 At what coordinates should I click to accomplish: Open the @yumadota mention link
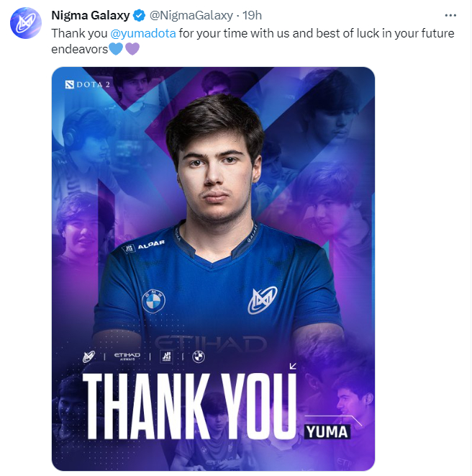click(143, 33)
